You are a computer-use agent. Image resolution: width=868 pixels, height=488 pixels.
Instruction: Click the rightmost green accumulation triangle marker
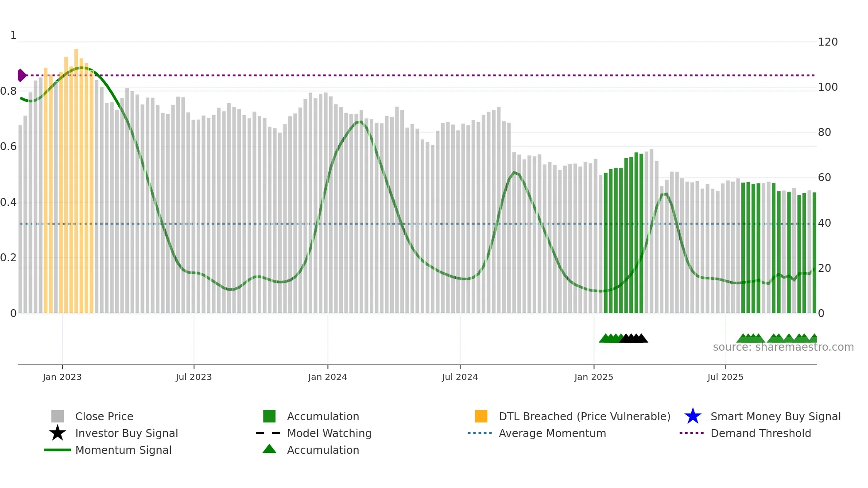click(x=814, y=338)
